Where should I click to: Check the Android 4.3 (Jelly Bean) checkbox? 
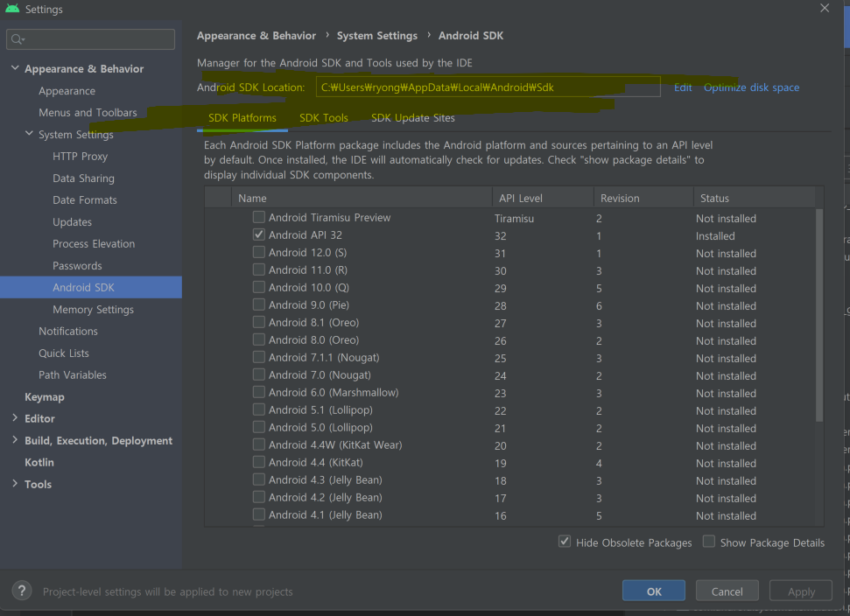259,479
